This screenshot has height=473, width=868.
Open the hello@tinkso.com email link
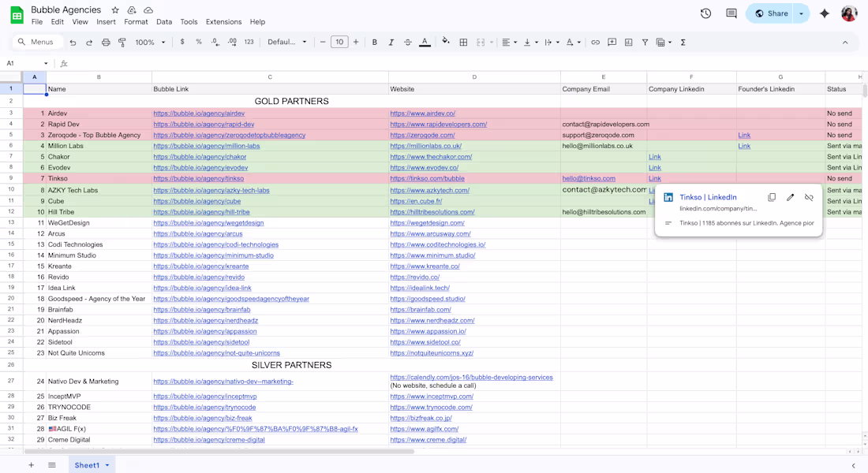589,179
